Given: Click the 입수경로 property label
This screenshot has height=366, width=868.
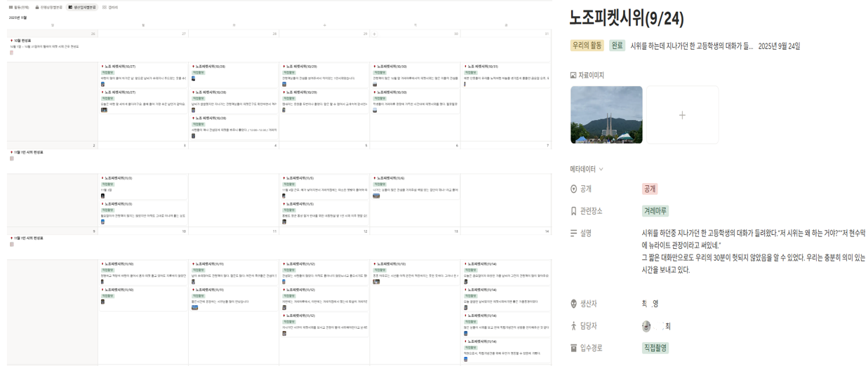Looking at the screenshot, I should tap(591, 348).
